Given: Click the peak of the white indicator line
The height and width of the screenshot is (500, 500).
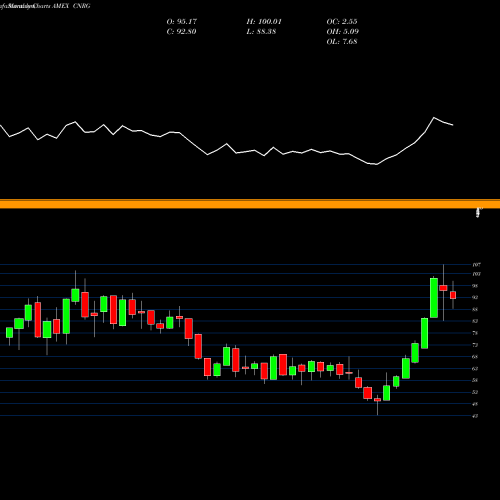Looking at the screenshot, I should (434, 118).
